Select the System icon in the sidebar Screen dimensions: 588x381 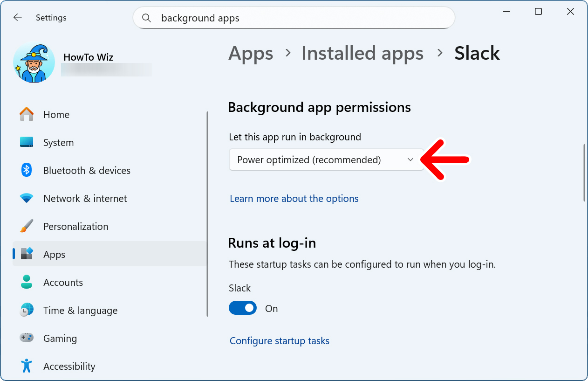27,142
